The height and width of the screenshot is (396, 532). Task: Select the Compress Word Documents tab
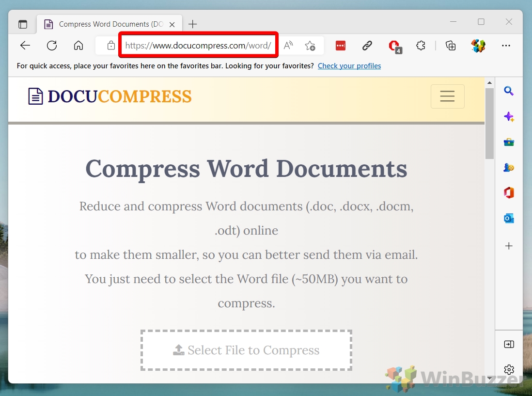(x=109, y=24)
